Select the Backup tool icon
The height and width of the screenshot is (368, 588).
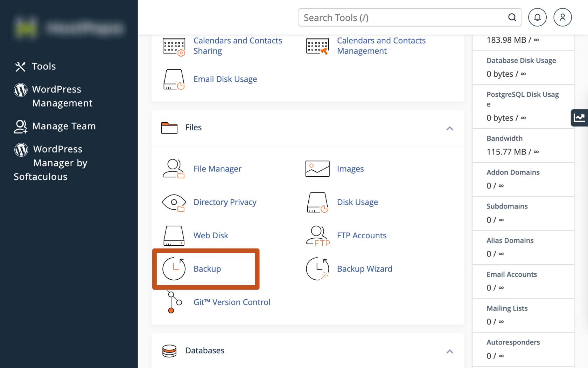[174, 268]
